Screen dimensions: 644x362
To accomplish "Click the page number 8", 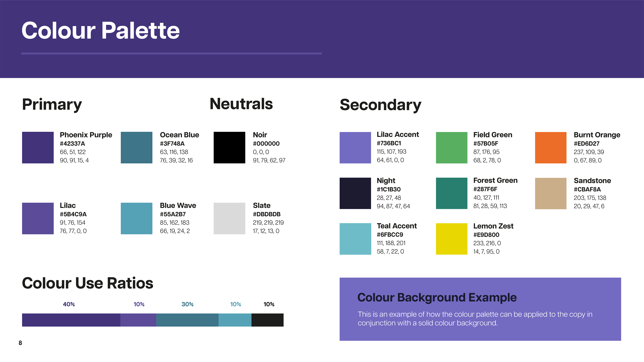I will (x=20, y=343).
